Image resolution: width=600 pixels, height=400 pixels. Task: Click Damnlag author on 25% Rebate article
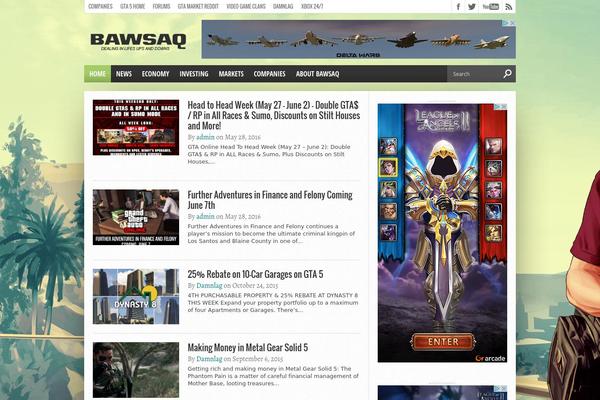point(209,286)
